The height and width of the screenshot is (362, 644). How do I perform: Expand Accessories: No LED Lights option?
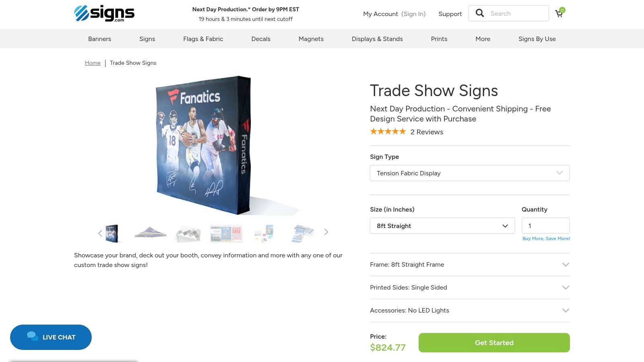click(470, 311)
